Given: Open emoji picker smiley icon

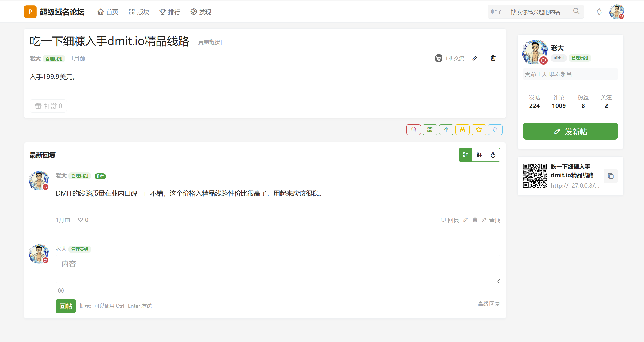Looking at the screenshot, I should tap(61, 290).
